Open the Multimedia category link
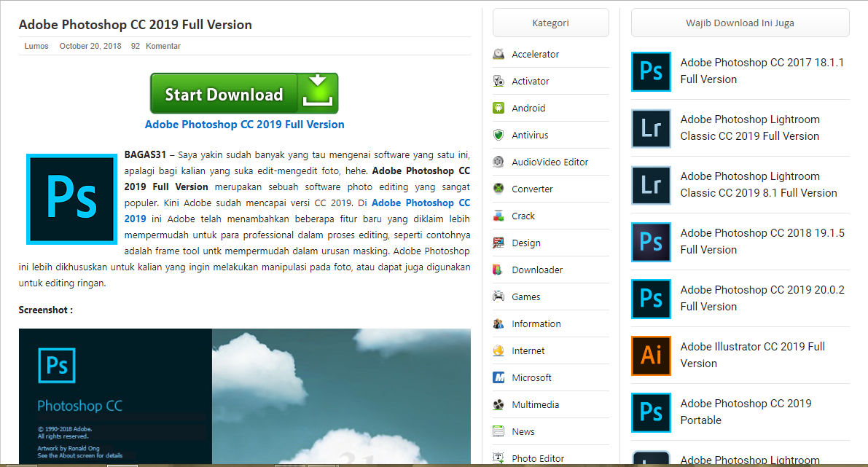 (x=536, y=404)
